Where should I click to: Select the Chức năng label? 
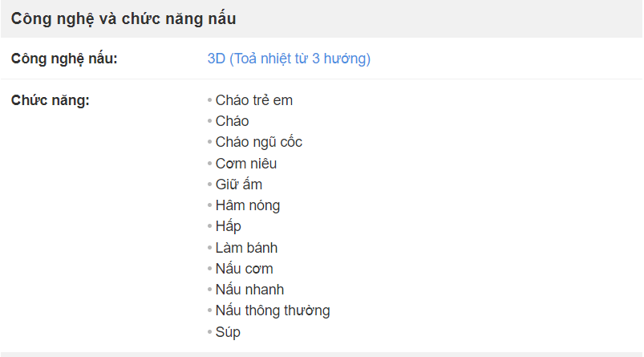click(x=50, y=100)
